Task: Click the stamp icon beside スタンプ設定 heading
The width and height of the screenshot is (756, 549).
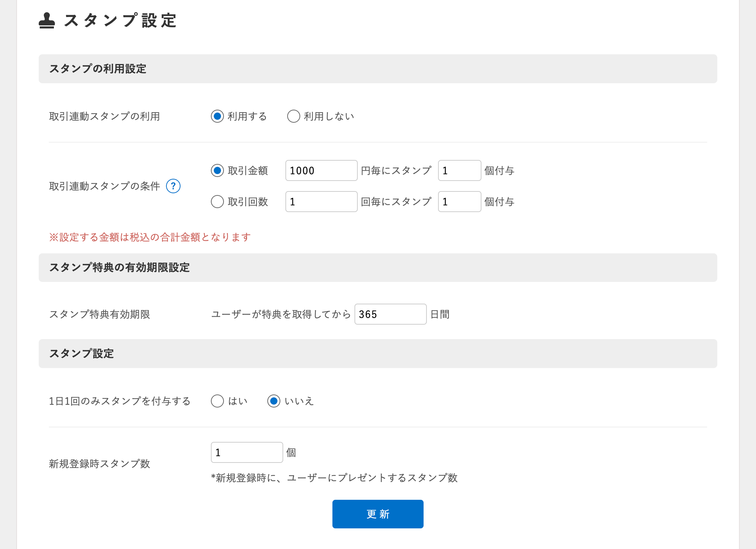Action: pos(47,21)
